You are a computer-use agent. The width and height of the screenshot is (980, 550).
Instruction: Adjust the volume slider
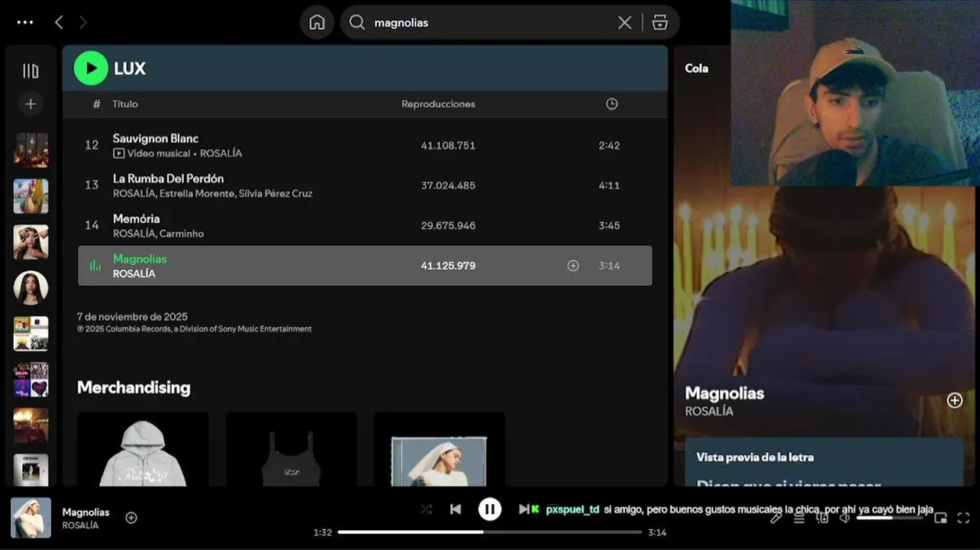pyautogui.click(x=890, y=518)
